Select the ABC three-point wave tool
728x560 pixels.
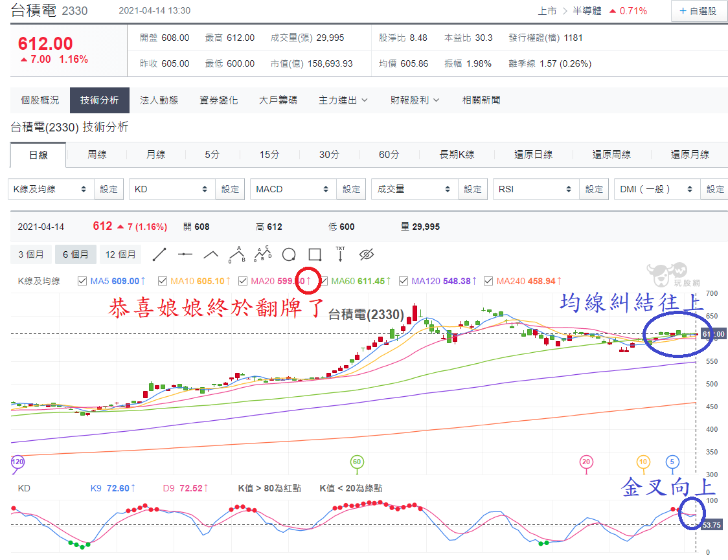(237, 254)
